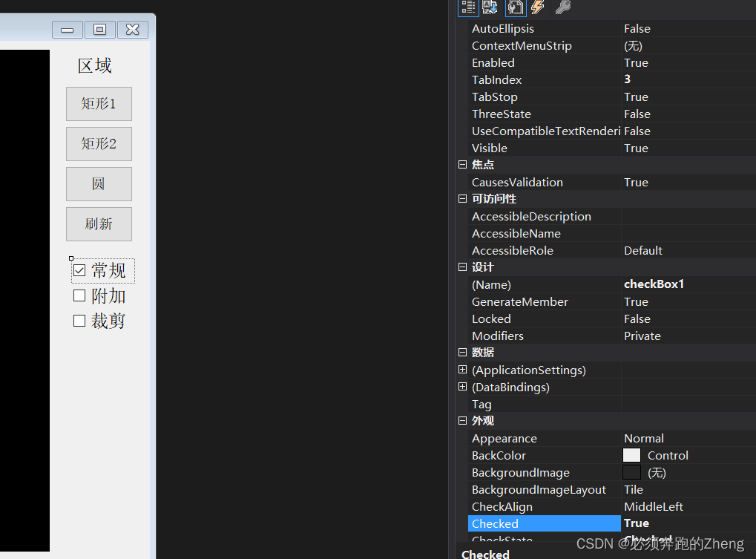Click the (Name) value checkBox1
This screenshot has height=559, width=756.
(x=654, y=284)
